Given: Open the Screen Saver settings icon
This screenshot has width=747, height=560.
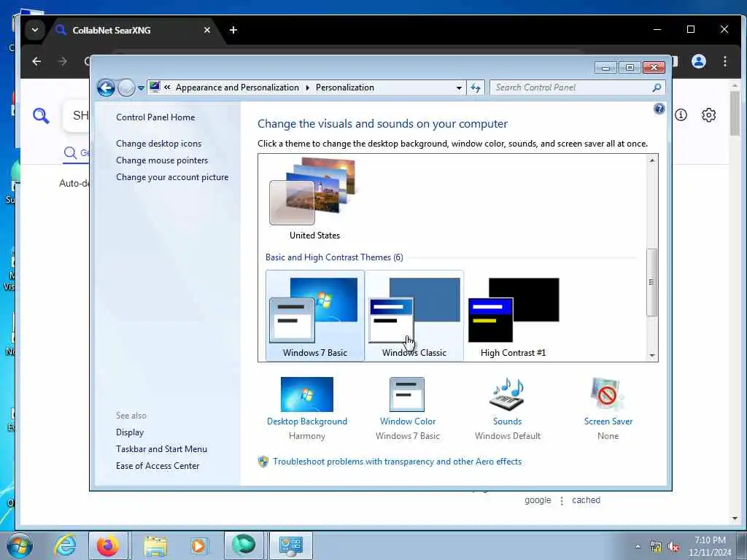Looking at the screenshot, I should click(608, 394).
